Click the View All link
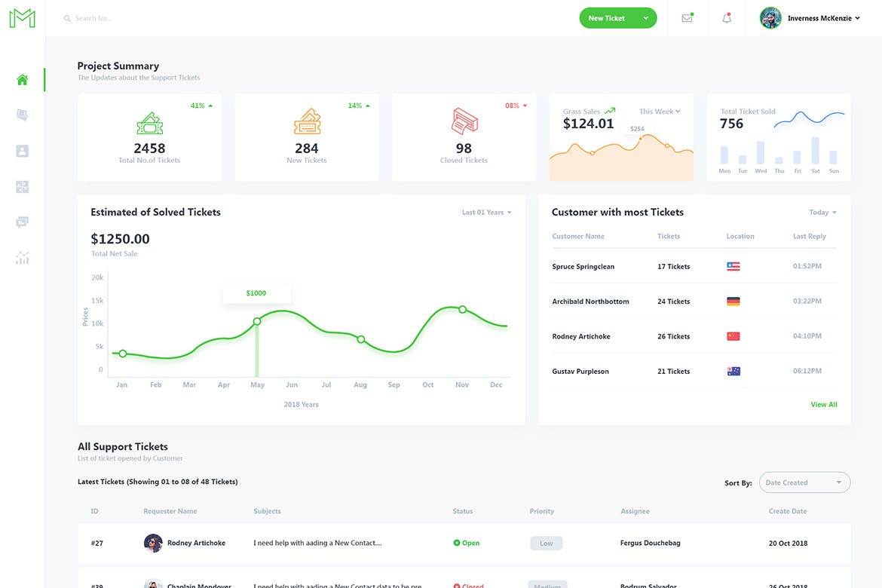Screen dimensions: 882x588 pos(823,405)
